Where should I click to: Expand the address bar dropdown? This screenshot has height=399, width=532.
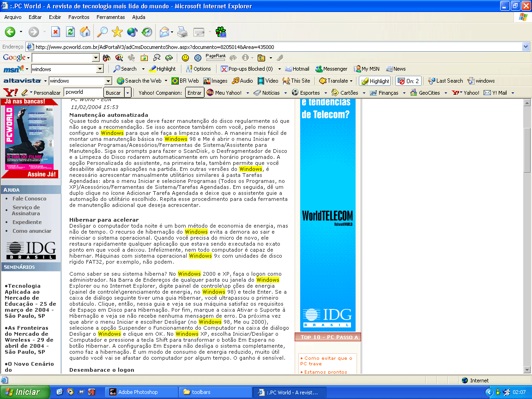point(526,47)
